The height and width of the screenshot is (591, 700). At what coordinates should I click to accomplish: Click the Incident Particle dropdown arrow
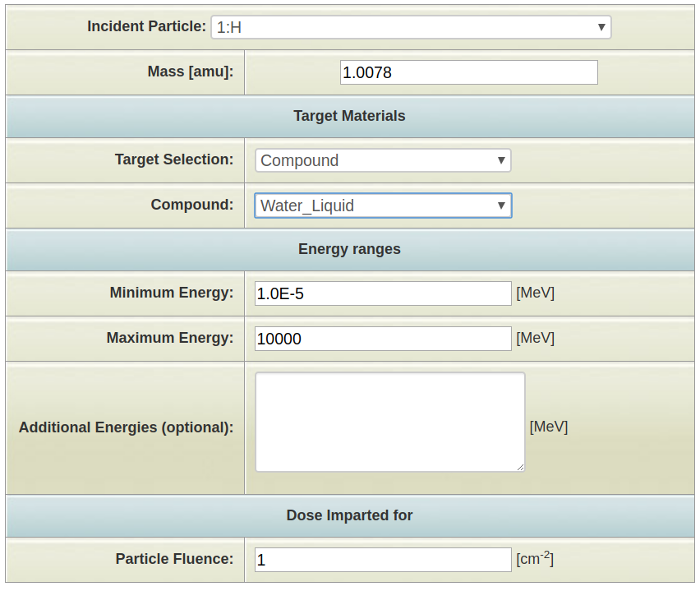(x=601, y=27)
